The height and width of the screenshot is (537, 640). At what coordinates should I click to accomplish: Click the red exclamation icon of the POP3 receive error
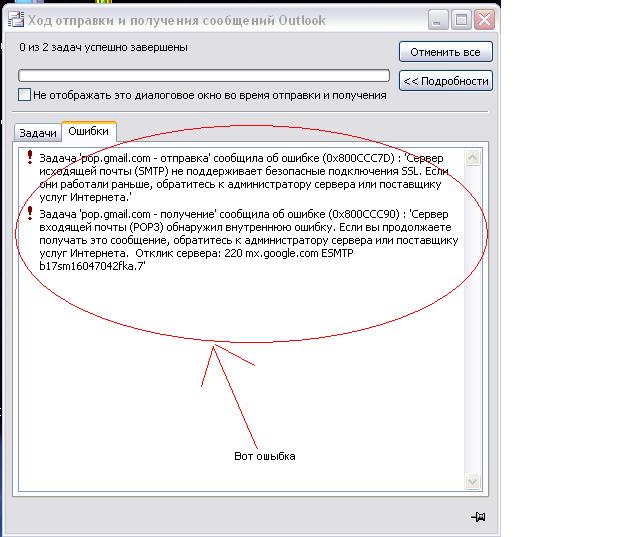(30, 212)
